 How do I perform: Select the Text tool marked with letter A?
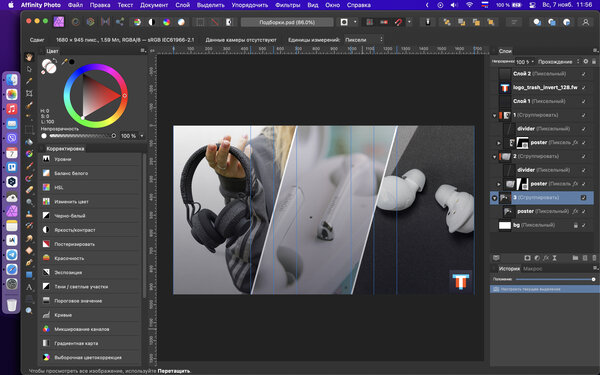[29, 287]
